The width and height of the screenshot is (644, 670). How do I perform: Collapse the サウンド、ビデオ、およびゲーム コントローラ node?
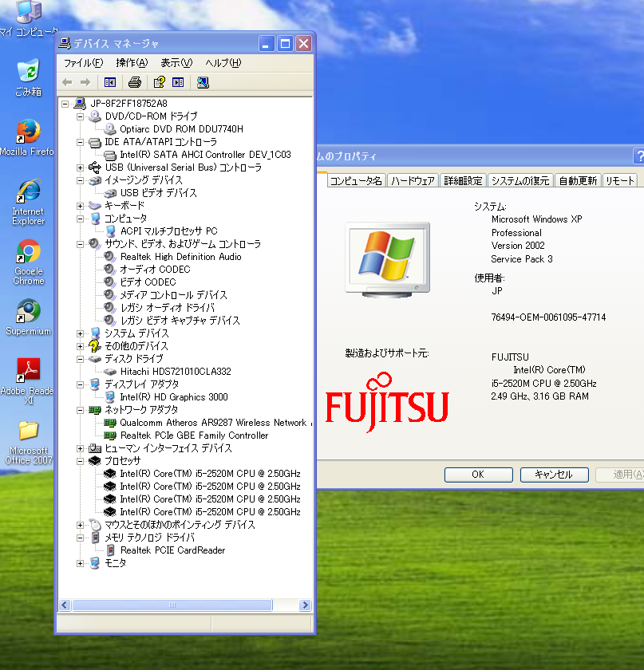(x=80, y=244)
